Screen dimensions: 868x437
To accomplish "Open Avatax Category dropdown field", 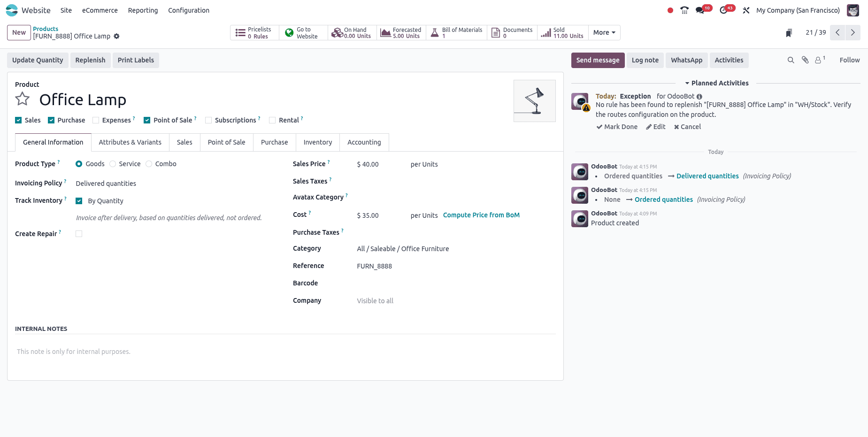I will (456, 197).
